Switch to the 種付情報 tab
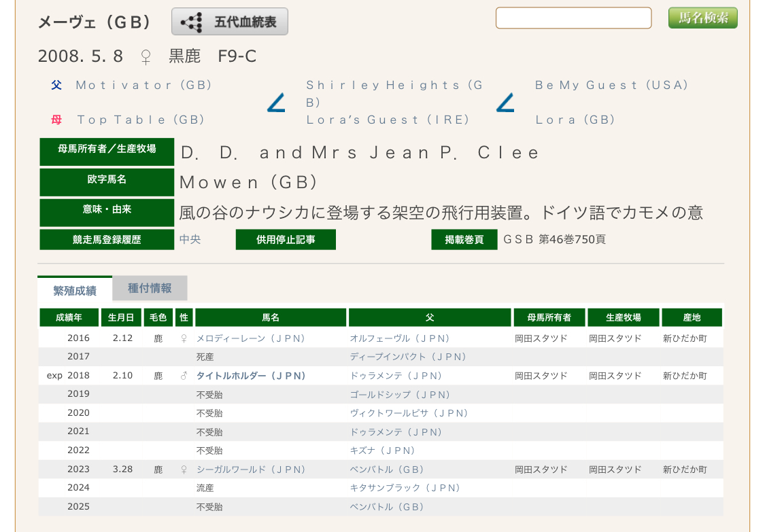765x532 pixels. 150,288
